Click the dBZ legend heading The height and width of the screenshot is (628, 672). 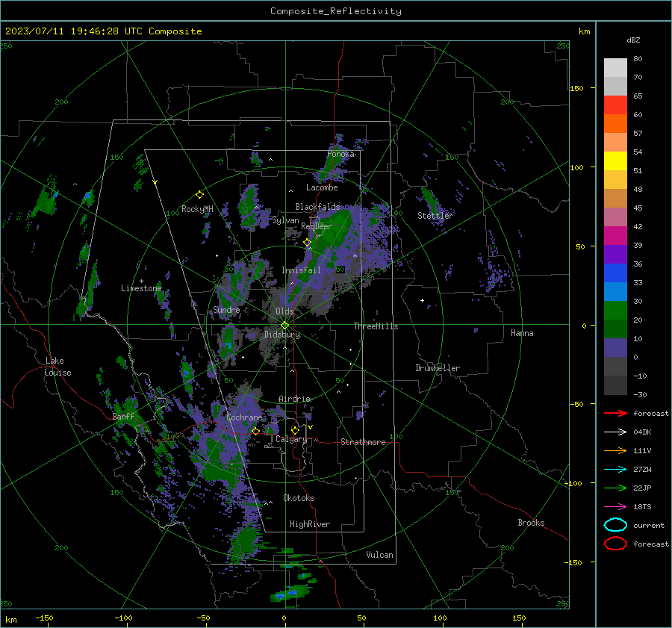(633, 40)
